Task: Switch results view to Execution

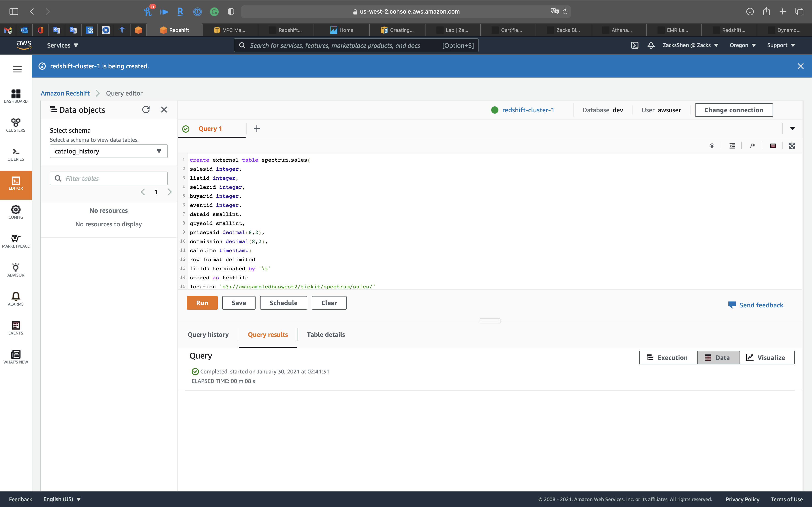Action: click(x=668, y=357)
